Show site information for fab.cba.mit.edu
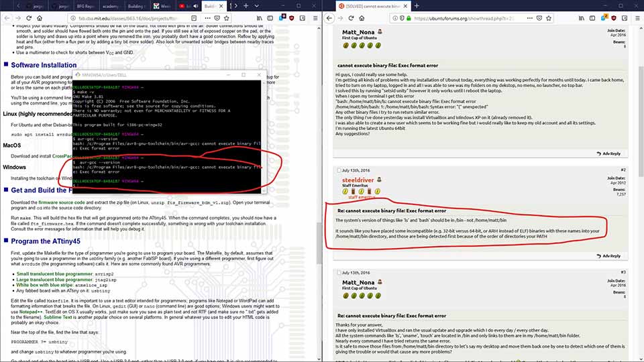The image size is (644, 362). (73, 18)
